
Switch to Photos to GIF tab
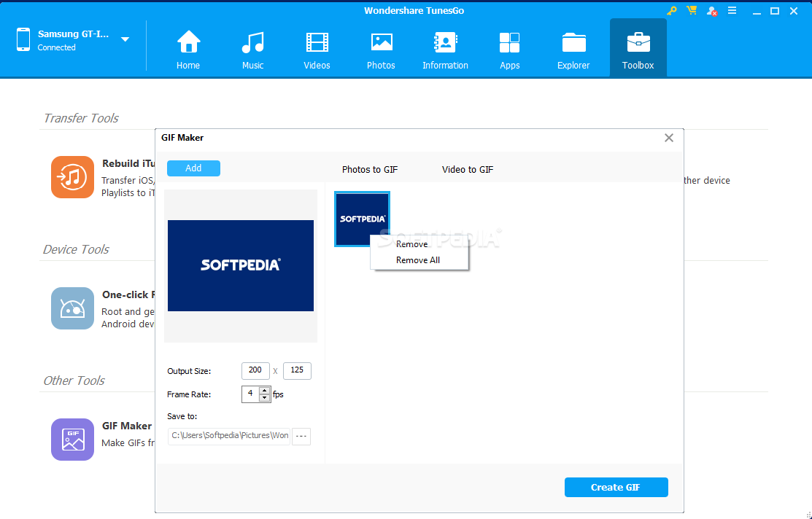[x=370, y=170]
